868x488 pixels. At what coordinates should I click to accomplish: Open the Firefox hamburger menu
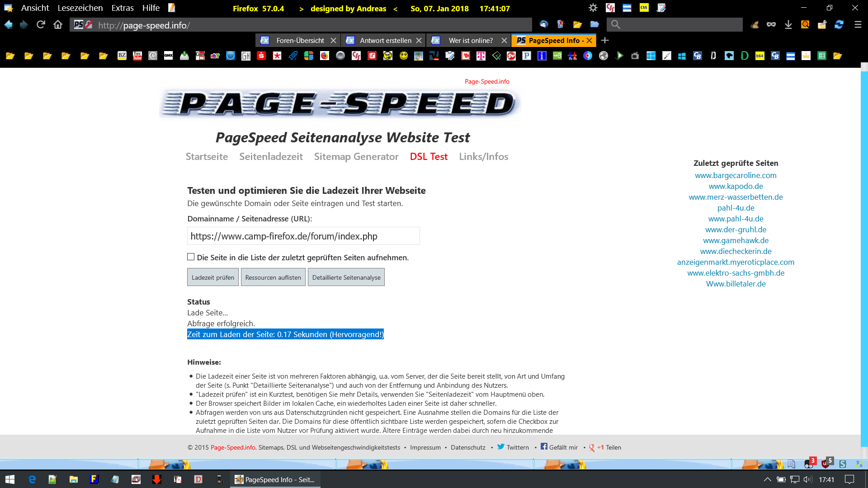tap(858, 25)
